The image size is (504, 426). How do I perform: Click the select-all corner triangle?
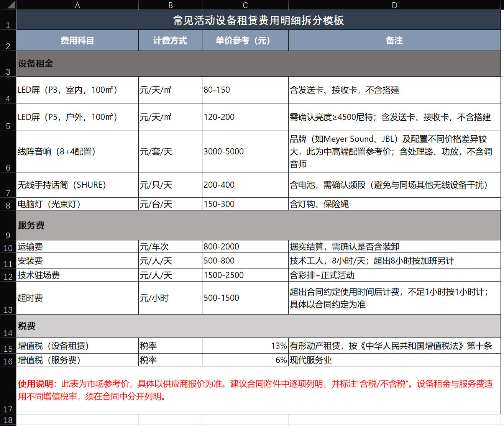tap(11, 5)
